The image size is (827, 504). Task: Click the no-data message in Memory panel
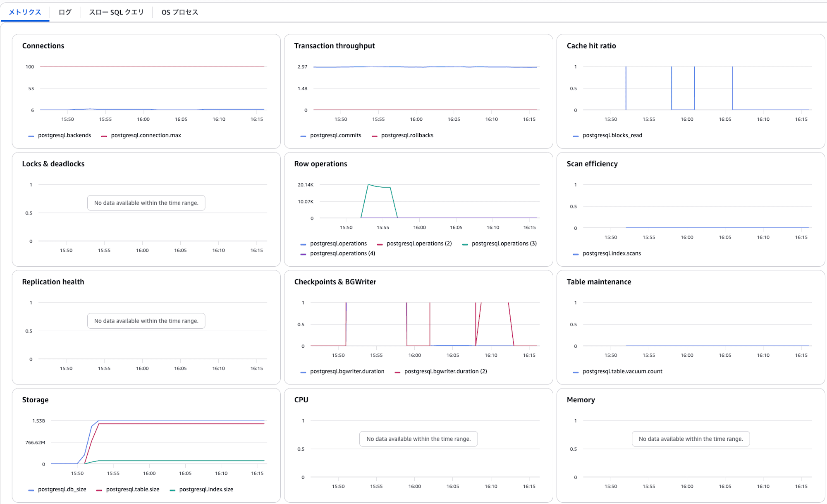point(691,439)
